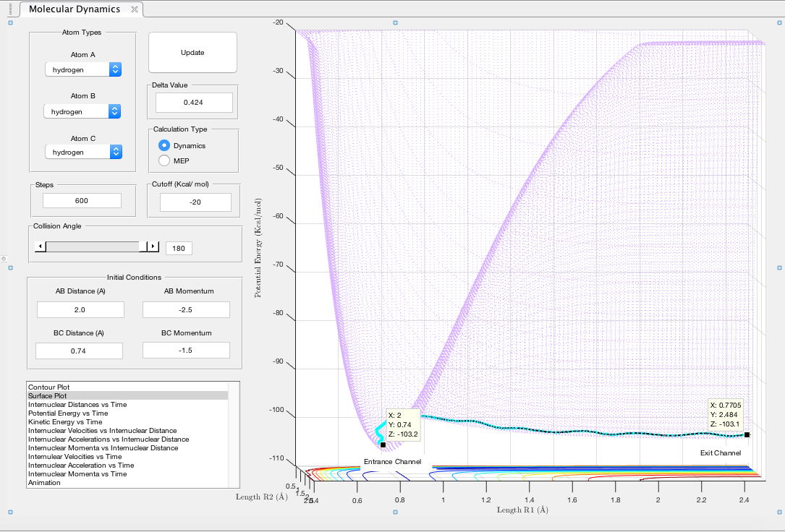The image size is (785, 532).
Task: Click the Update button
Action: tap(192, 53)
